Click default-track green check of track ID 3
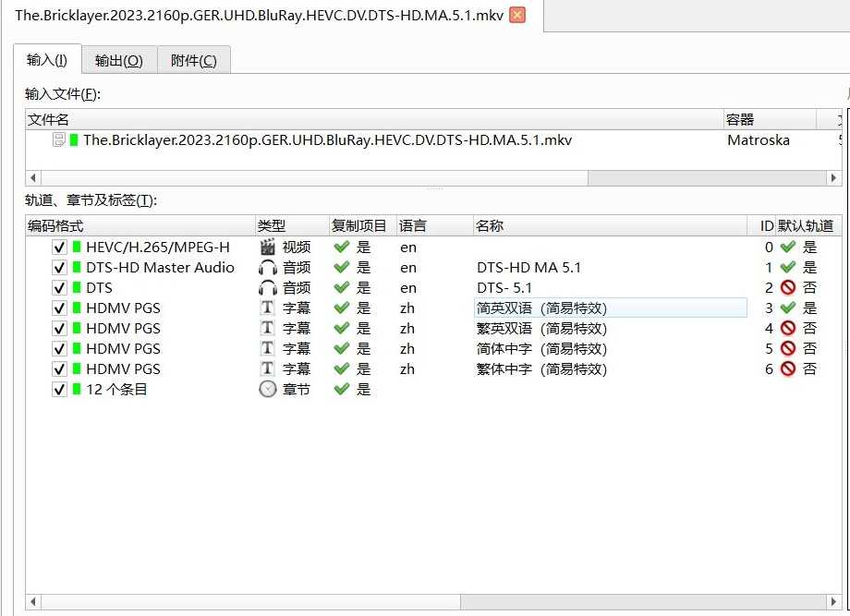850x616 pixels. pos(788,308)
